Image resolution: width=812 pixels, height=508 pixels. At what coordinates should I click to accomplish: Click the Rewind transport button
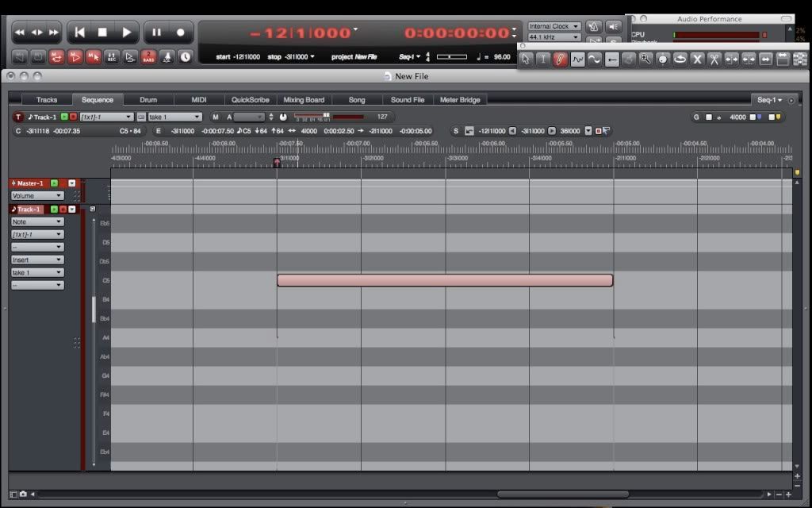pos(20,33)
